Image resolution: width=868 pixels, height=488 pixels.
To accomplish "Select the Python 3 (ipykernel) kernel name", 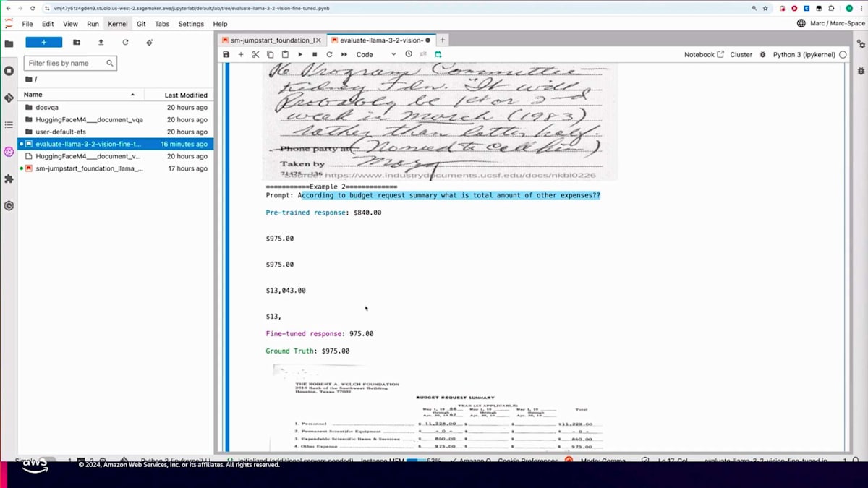I will tap(804, 54).
